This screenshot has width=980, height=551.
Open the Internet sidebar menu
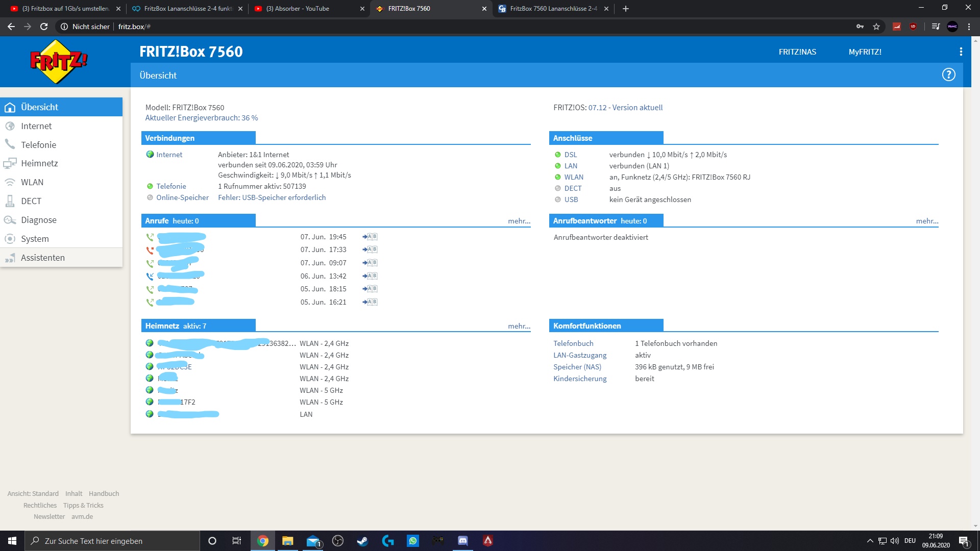36,126
